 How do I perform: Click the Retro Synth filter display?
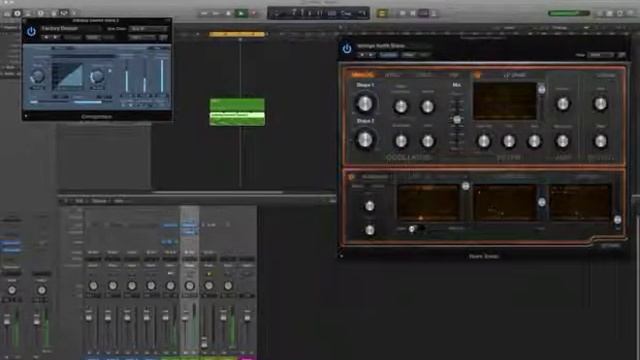[505, 101]
